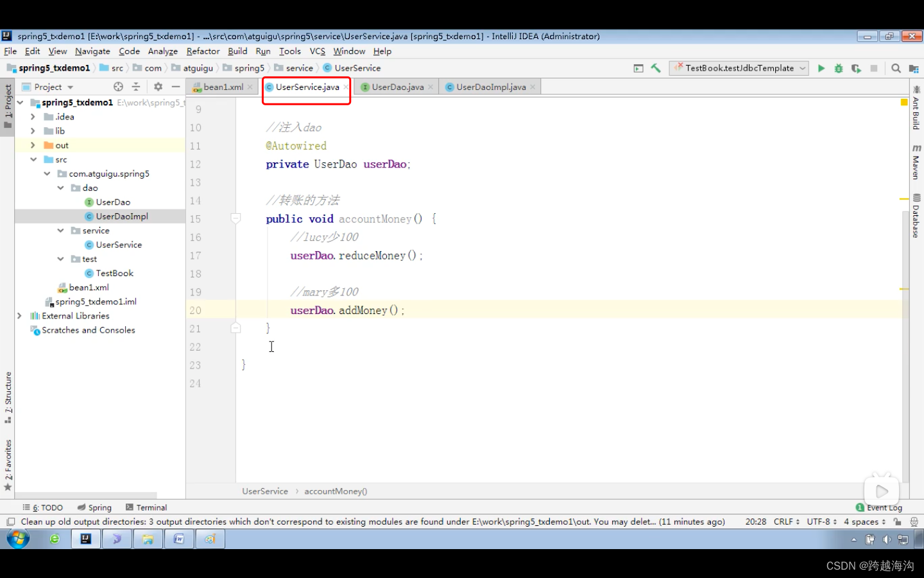Change line separator CRLF

(786, 522)
